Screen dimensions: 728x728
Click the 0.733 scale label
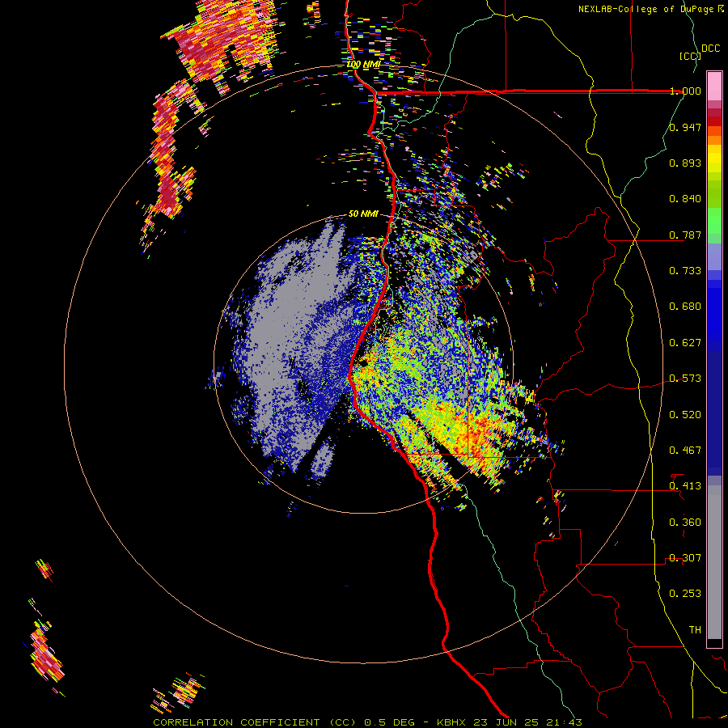(685, 271)
